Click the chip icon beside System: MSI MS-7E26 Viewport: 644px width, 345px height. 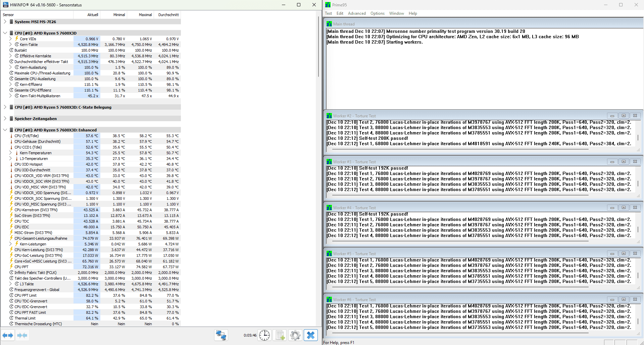[x=11, y=22]
